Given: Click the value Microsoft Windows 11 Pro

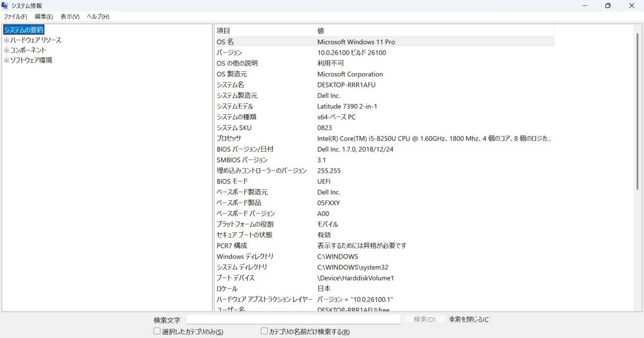Looking at the screenshot, I should pyautogui.click(x=356, y=42).
